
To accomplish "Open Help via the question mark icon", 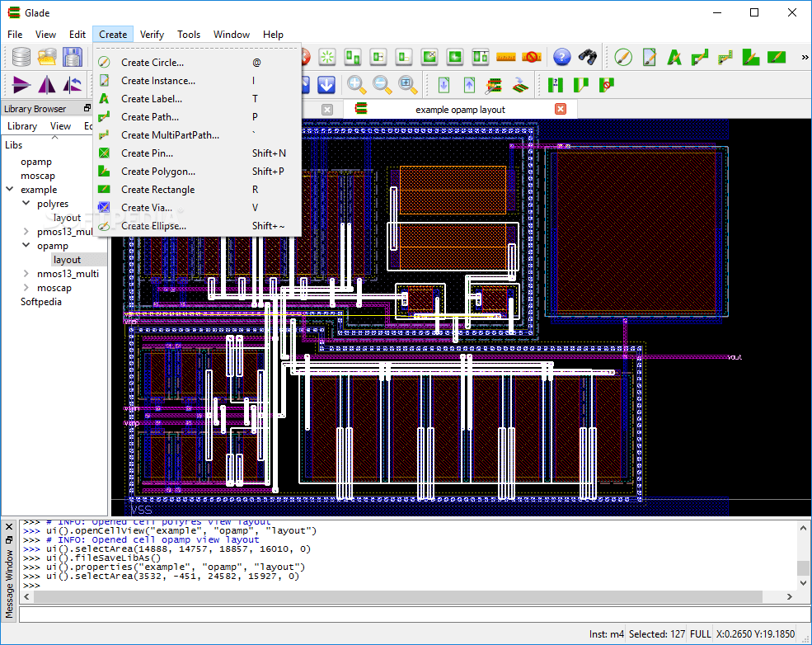I will pyautogui.click(x=561, y=57).
